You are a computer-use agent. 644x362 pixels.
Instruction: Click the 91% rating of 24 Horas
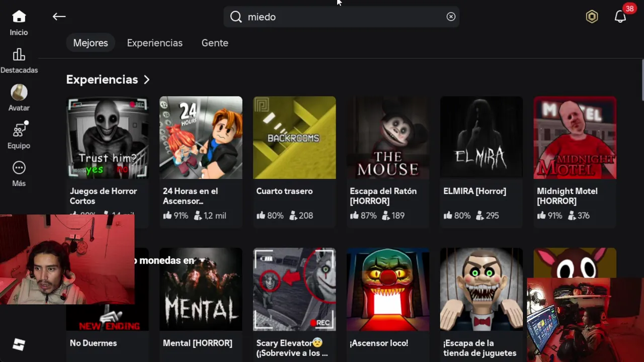(x=175, y=215)
